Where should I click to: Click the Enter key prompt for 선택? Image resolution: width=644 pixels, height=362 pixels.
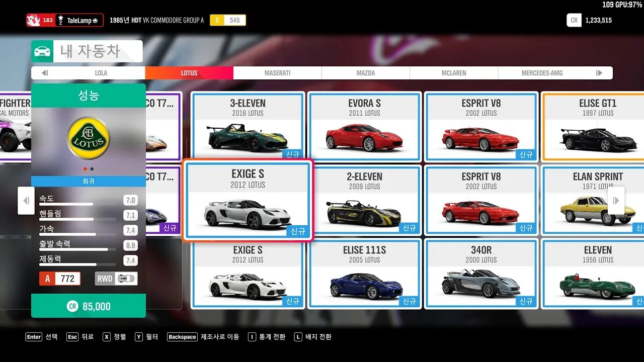point(34,337)
